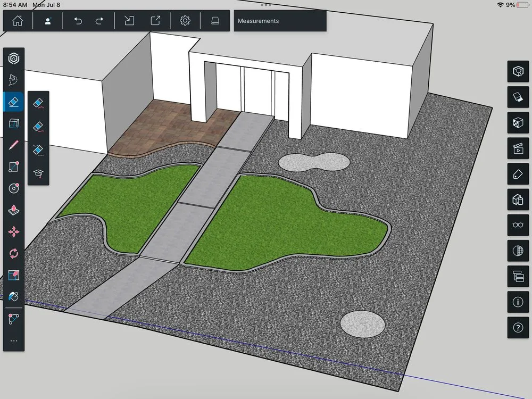Go to the Home screen
Screen dimensions: 532x399
pyautogui.click(x=18, y=21)
